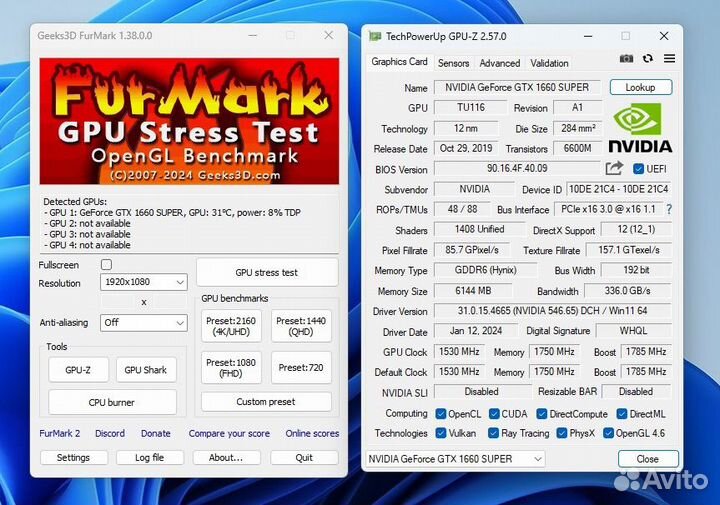Open the Resolution dropdown showing 1920x1080
720x505 pixels.
click(144, 282)
